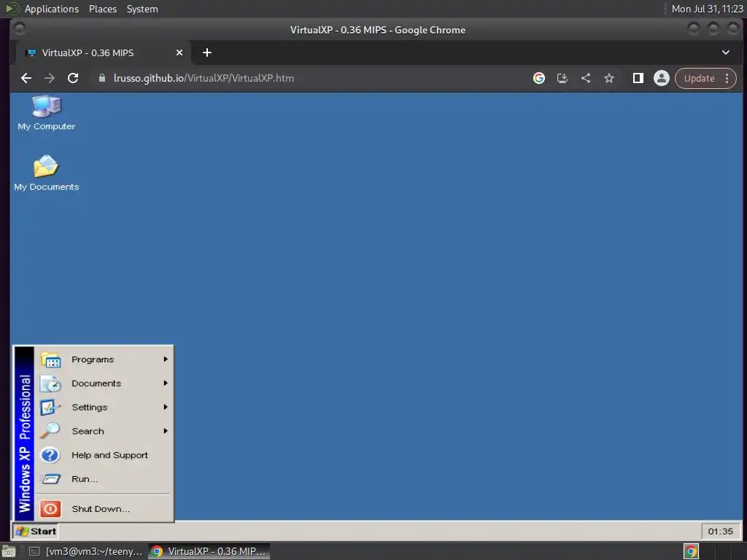Go back using Chrome back arrow
This screenshot has height=560, width=747.
click(26, 78)
